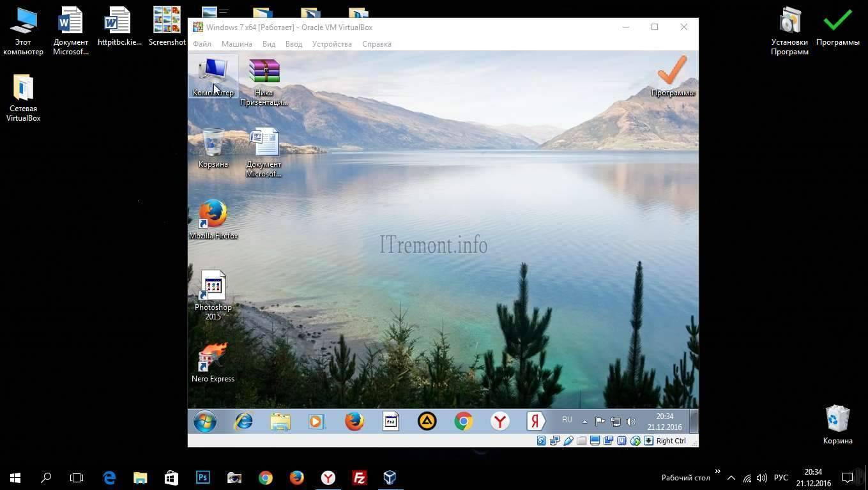
Task: Open Internet Explorer in the Windows 7 taskbar
Action: click(243, 422)
